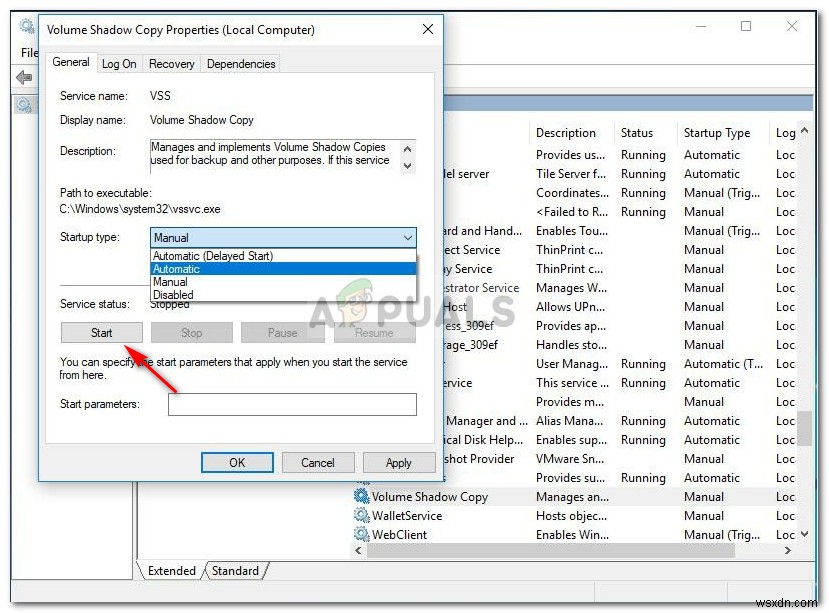The image size is (829, 613).
Task: Click the WalletService gear icon
Action: pos(362,515)
